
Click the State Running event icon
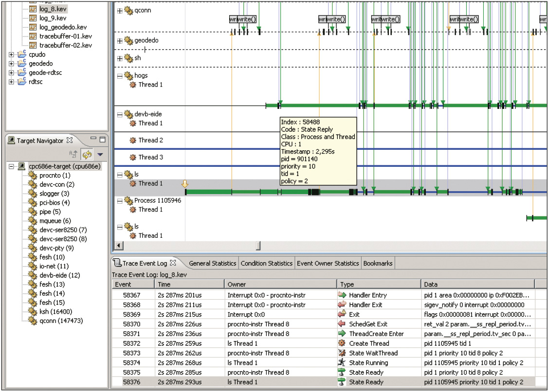[342, 363]
